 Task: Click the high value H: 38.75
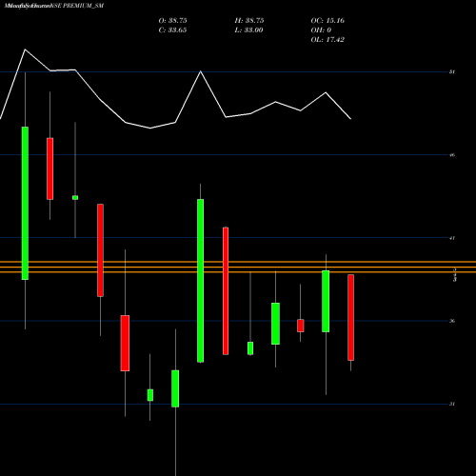pos(249,21)
